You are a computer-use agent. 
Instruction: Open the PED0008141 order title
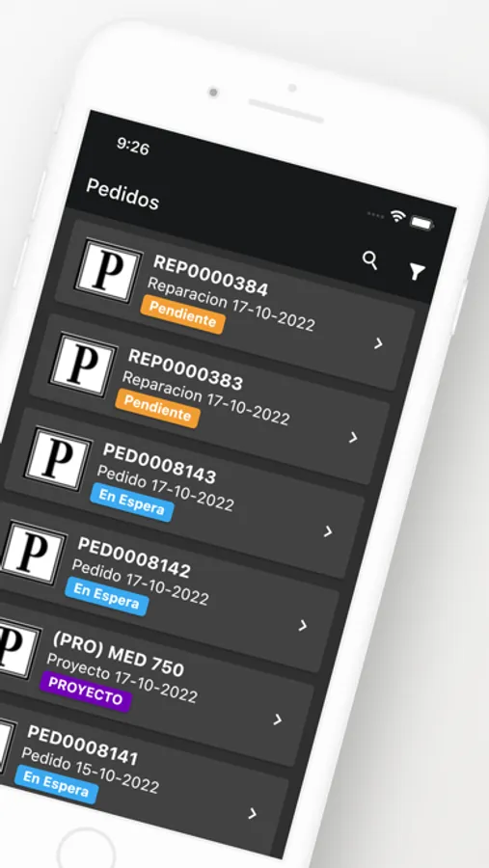83,745
